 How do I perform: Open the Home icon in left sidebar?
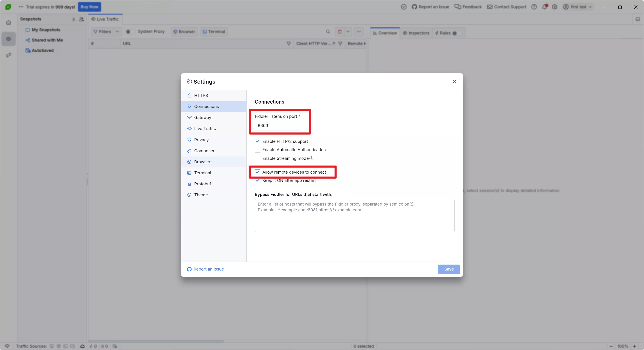8,23
